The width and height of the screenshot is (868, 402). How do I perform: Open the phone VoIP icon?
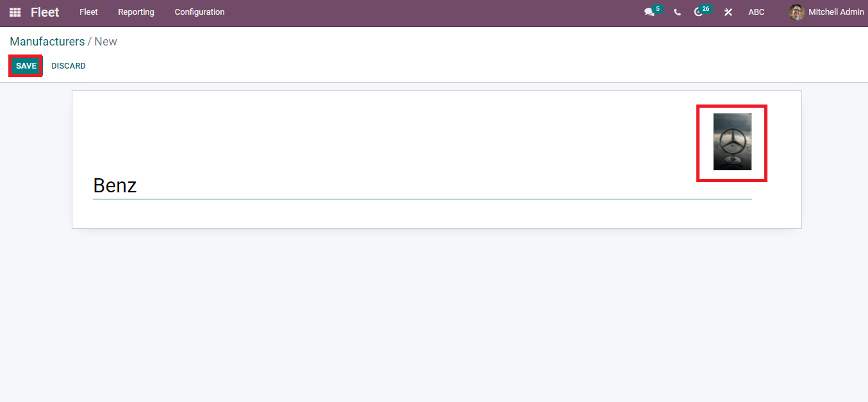click(677, 12)
